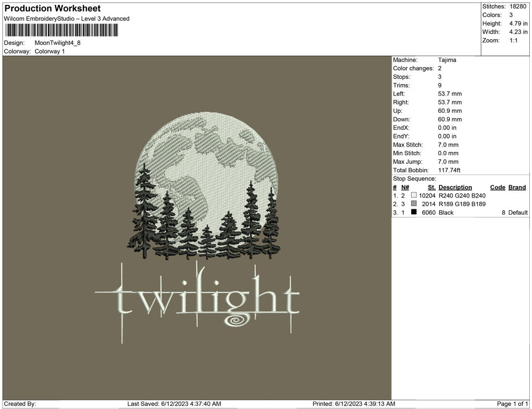Click the barcode under the worksheet title
Image resolution: width=532 pixels, height=409 pixels.
pos(61,30)
